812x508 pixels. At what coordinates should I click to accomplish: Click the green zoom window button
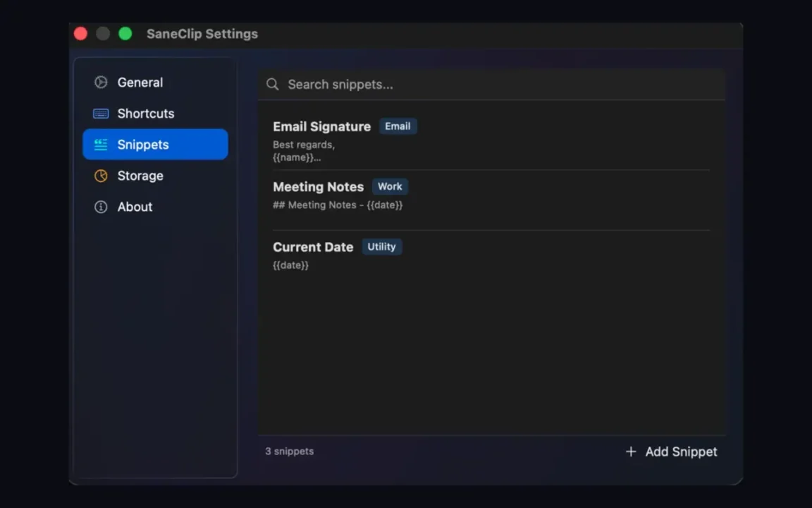(x=125, y=34)
